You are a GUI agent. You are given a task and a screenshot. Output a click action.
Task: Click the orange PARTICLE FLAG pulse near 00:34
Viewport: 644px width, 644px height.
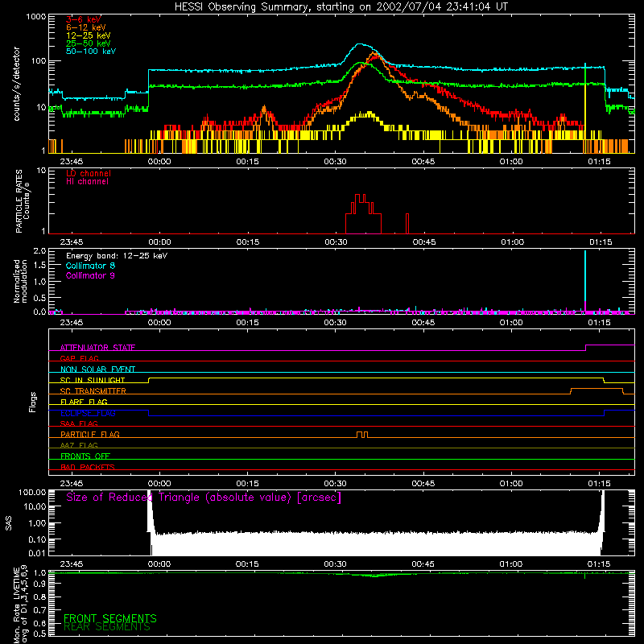362,435
